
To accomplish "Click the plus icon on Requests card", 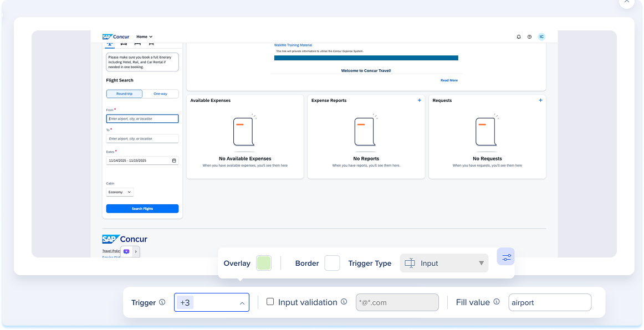I will (x=540, y=100).
